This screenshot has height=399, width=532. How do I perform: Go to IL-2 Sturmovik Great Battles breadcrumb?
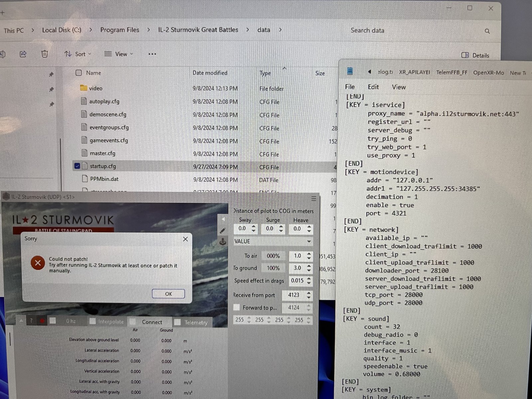[x=198, y=30]
